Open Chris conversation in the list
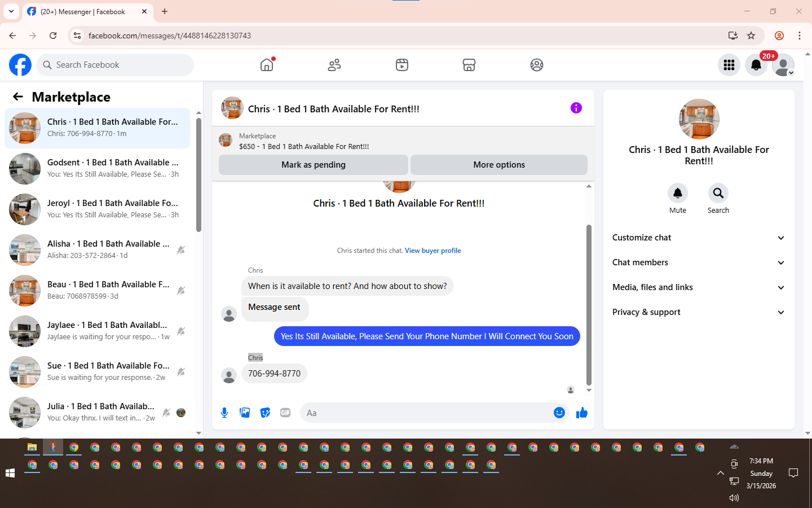Screen dimensions: 812x508 click(98, 128)
